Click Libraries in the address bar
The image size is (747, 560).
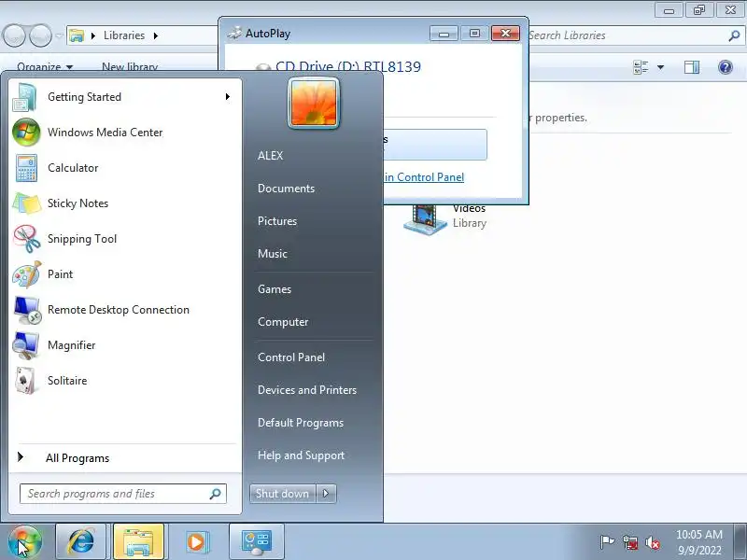(124, 35)
